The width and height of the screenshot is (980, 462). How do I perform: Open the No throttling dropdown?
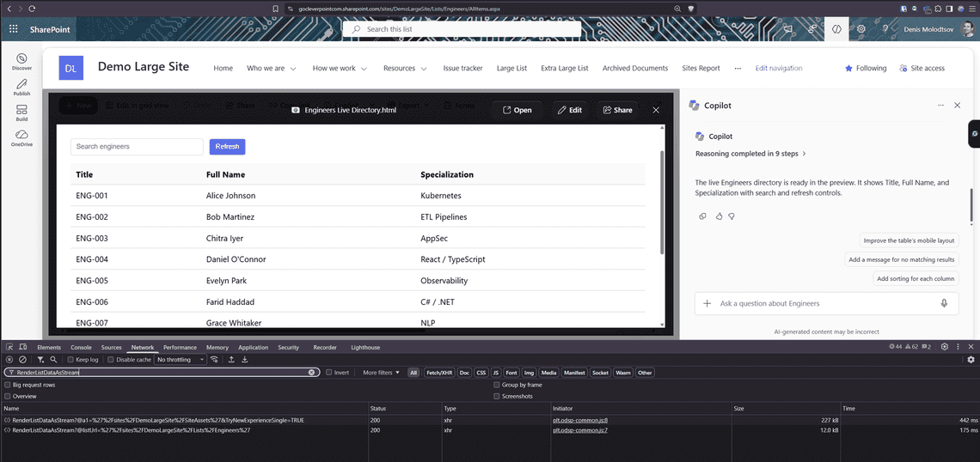click(181, 360)
